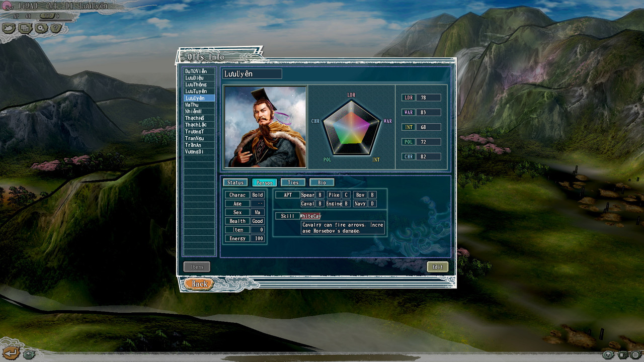
Task: Switch to the Bio tab
Action: coord(321,183)
